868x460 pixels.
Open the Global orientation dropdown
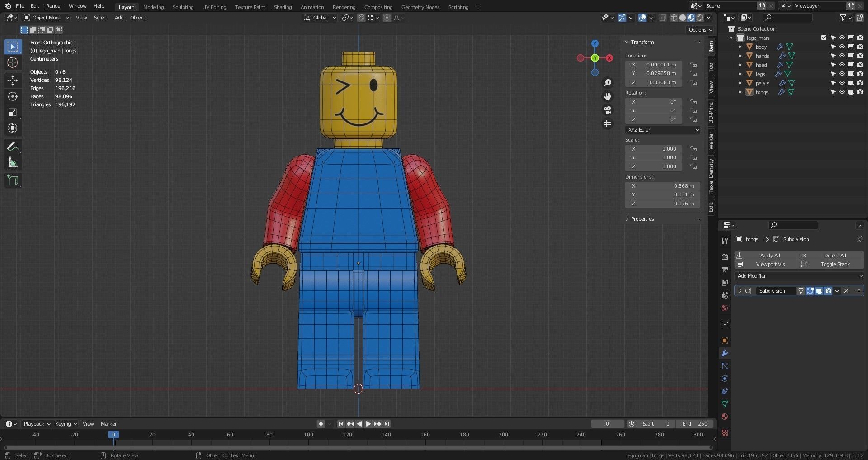point(320,18)
